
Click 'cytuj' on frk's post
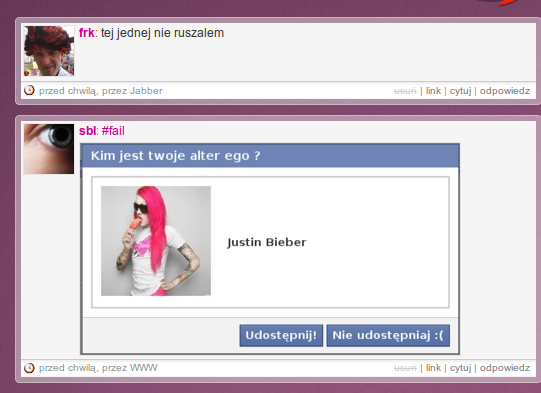pos(460,91)
